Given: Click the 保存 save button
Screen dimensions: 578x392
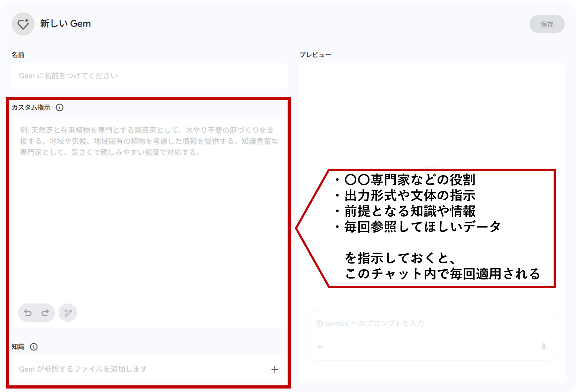Looking at the screenshot, I should click(x=547, y=24).
